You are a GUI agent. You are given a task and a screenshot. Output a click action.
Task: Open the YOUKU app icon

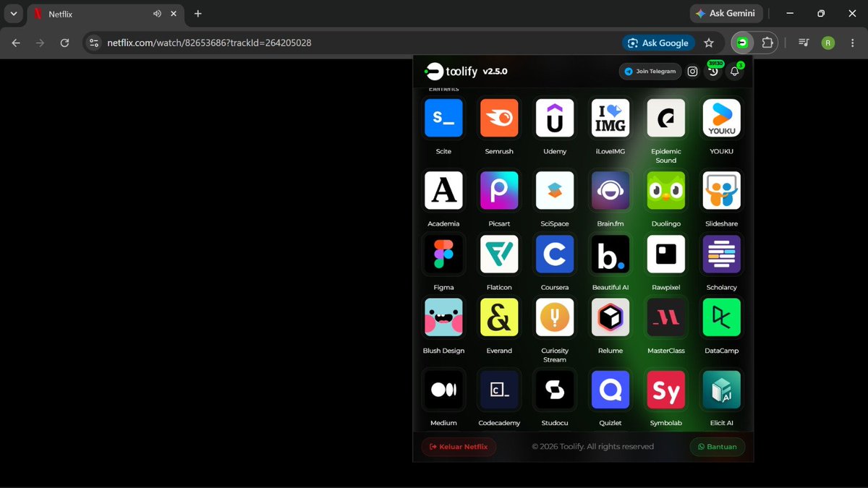pos(722,118)
